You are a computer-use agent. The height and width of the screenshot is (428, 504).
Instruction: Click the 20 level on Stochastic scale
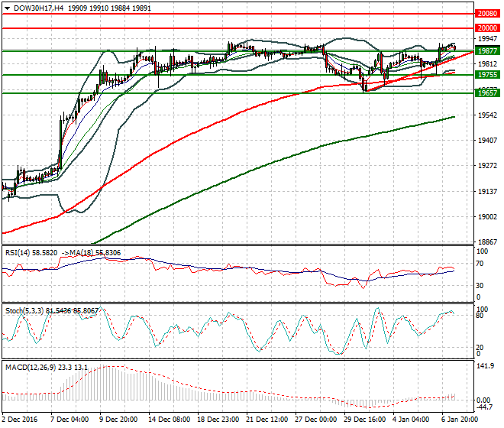tap(480, 348)
